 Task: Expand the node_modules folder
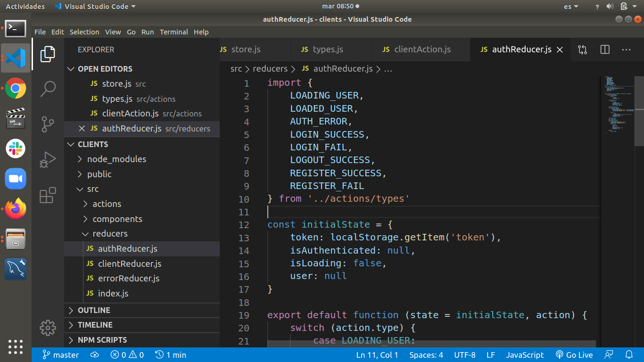click(x=116, y=159)
